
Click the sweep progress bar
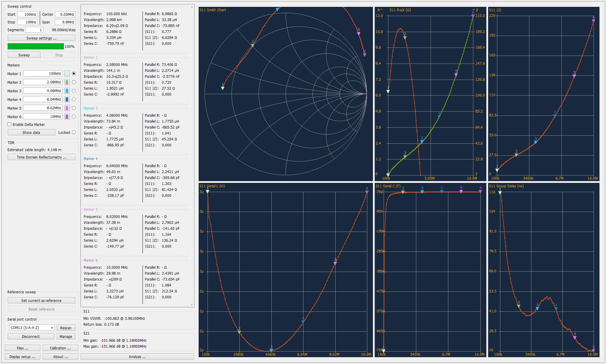36,46
